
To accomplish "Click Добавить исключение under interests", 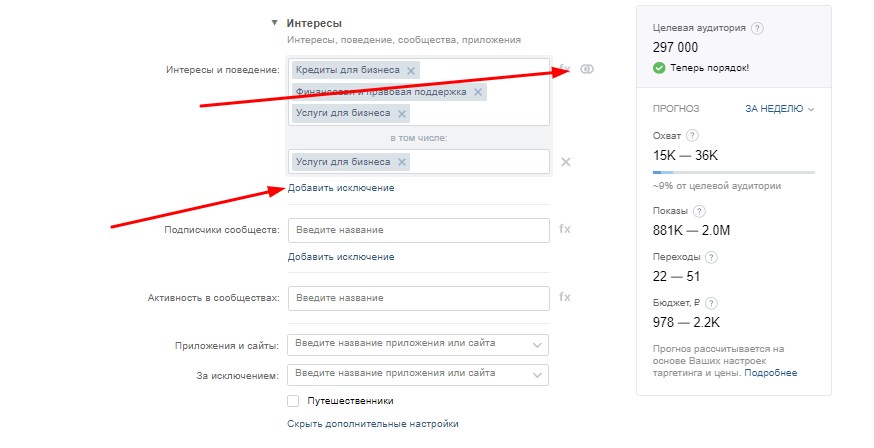I will tap(341, 188).
